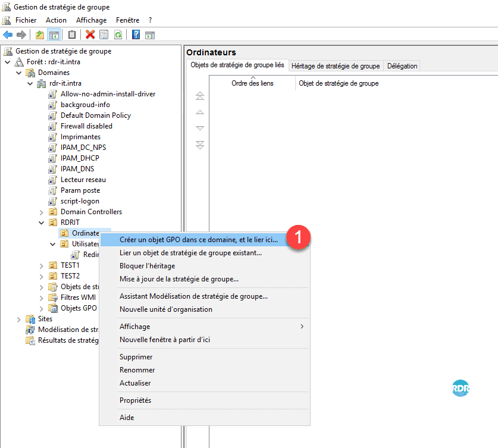This screenshot has height=448, width=498.
Task: Move link up with single up arrow
Action: (x=200, y=112)
